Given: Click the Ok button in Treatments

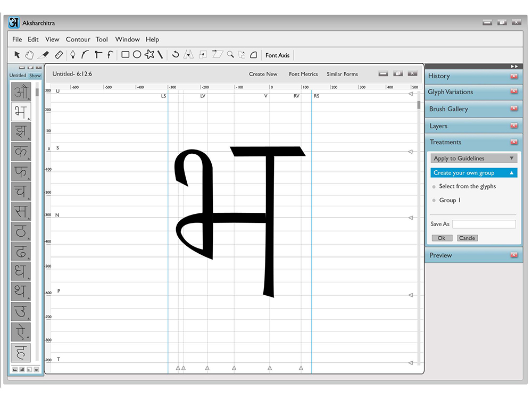Looking at the screenshot, I should [442, 238].
